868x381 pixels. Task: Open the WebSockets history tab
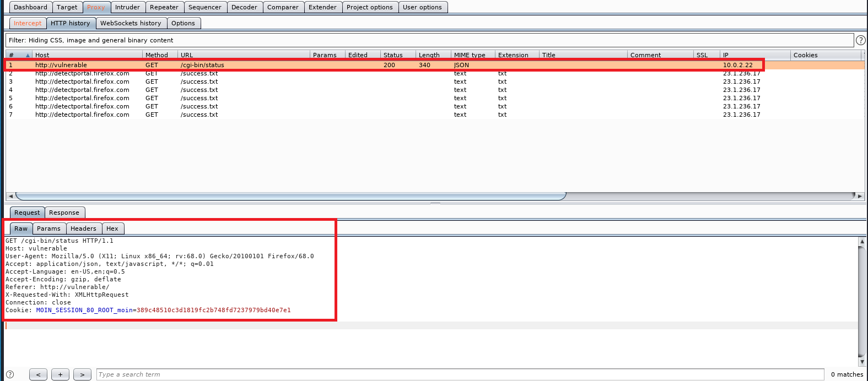tap(131, 23)
